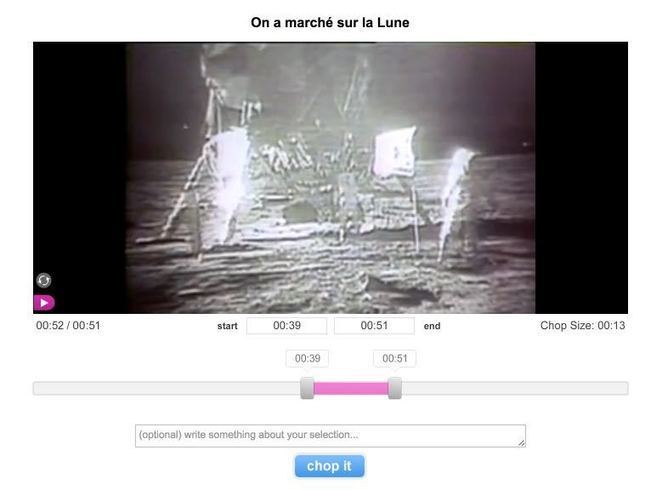
Task: Click slider track left of the selection
Action: [167, 389]
